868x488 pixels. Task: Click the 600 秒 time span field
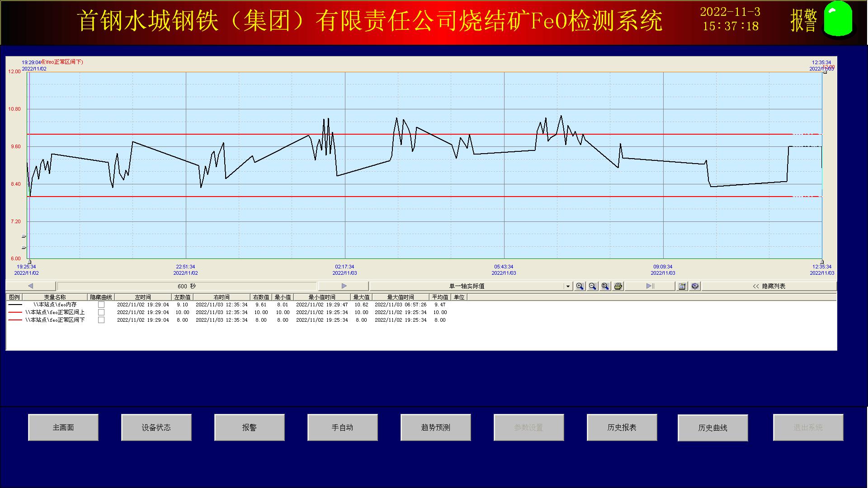click(187, 286)
